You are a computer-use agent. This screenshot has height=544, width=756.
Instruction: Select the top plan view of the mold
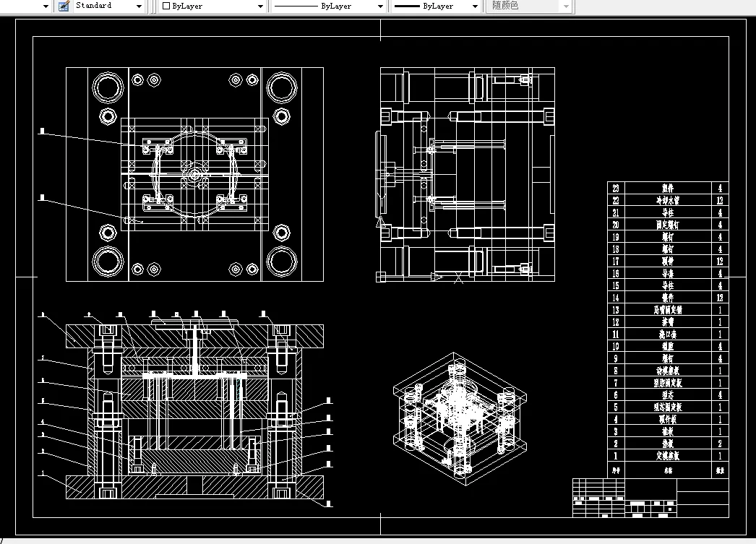point(195,174)
